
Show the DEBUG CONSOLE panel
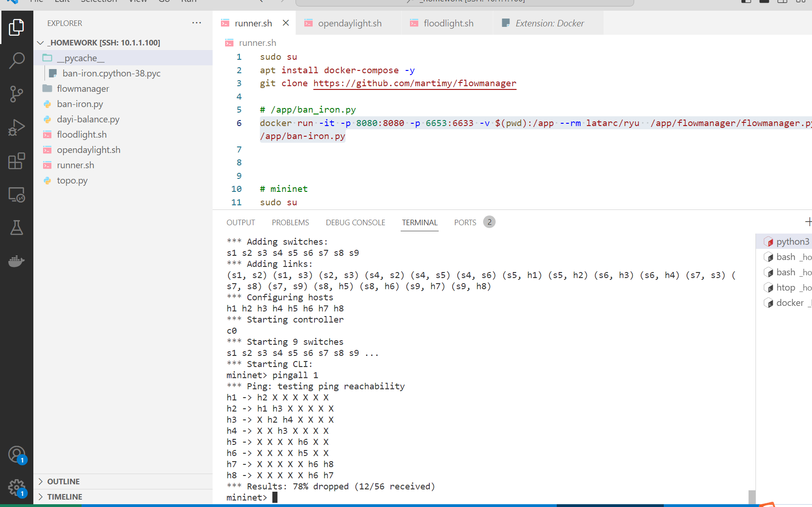355,222
